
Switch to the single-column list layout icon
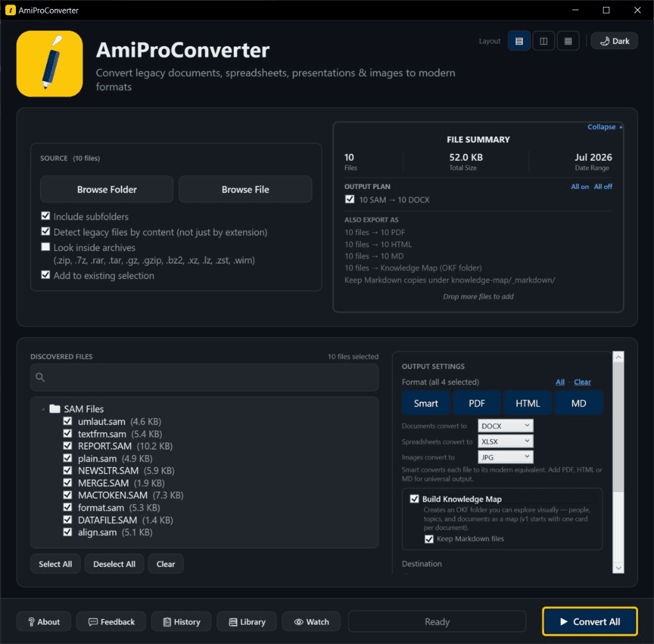tap(519, 41)
